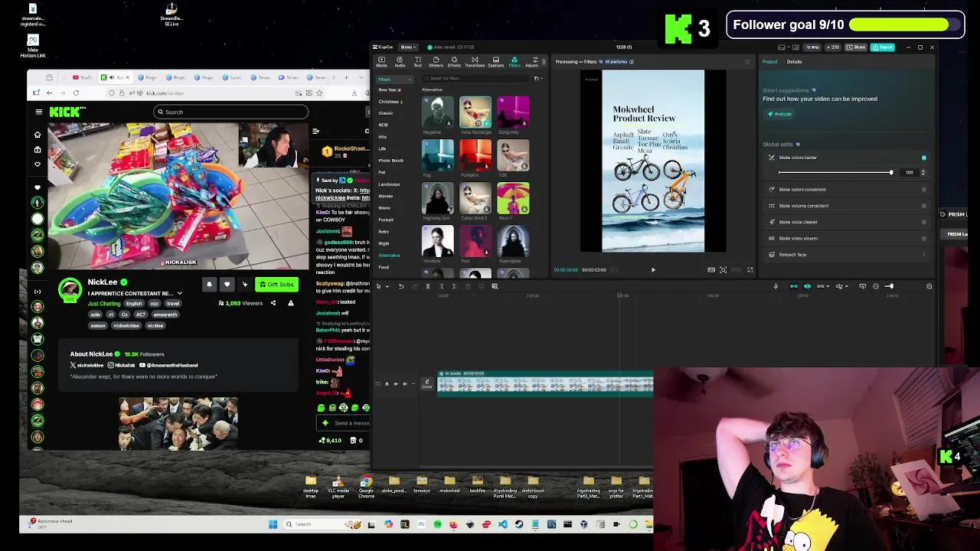Enable Make video clearer checkbox
Viewport: 980px width, 551px height.
(923, 238)
